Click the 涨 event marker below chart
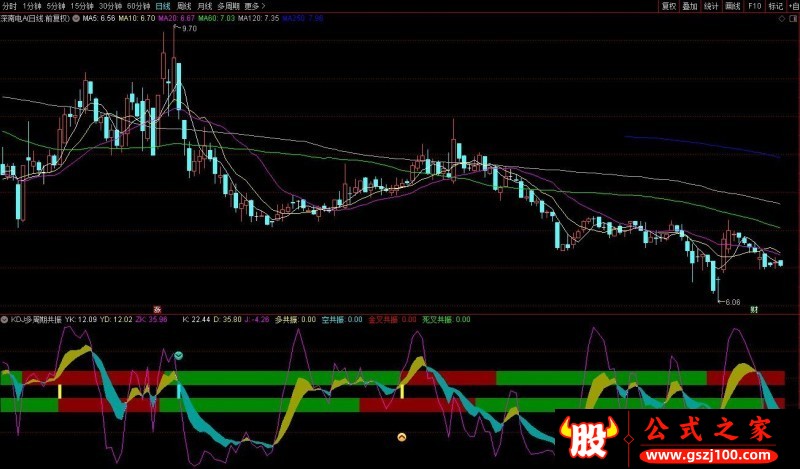800x469 pixels. (x=158, y=309)
